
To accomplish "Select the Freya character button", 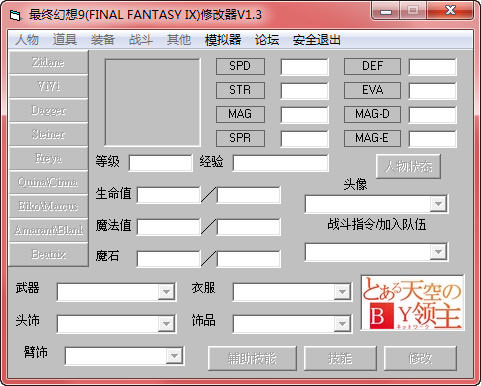I will pos(48,158).
